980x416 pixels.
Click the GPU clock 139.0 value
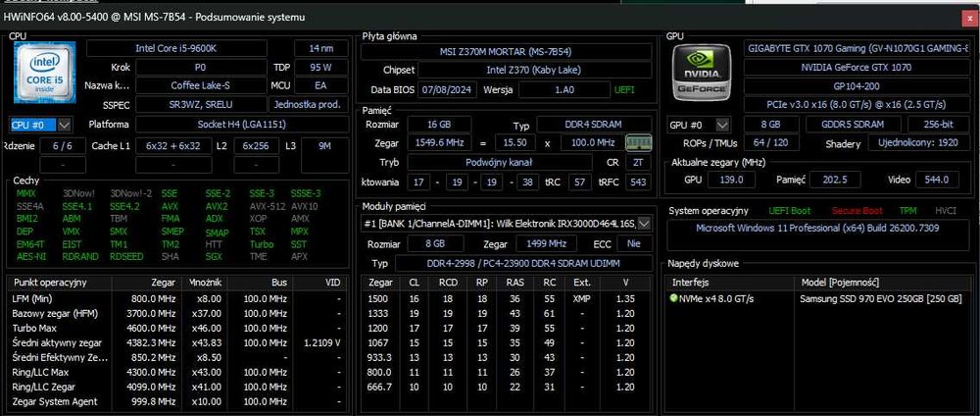[x=731, y=180]
